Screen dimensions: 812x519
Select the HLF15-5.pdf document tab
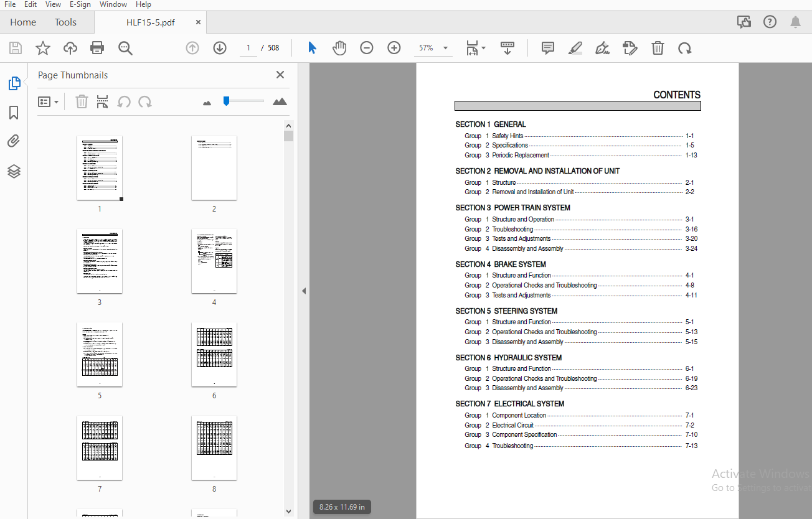tap(151, 22)
